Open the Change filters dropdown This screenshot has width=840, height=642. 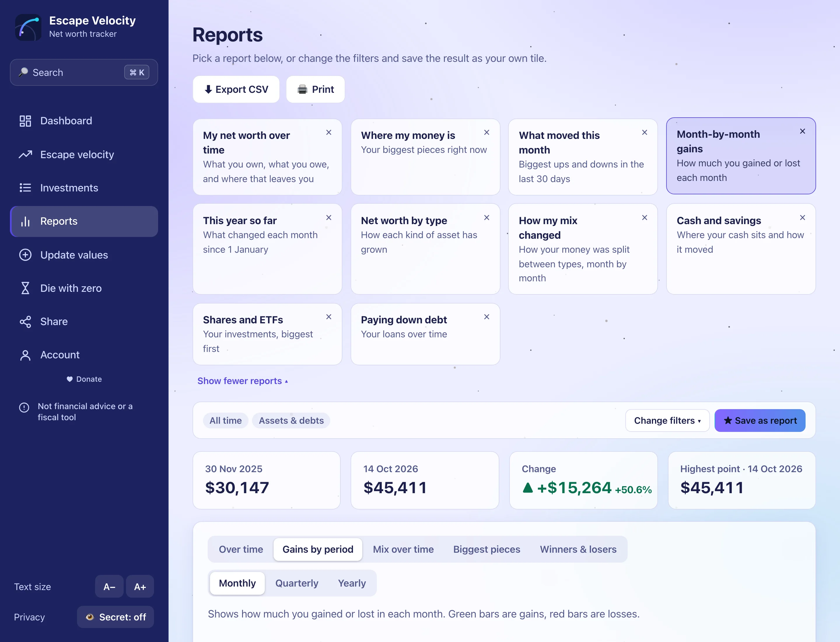pos(667,421)
